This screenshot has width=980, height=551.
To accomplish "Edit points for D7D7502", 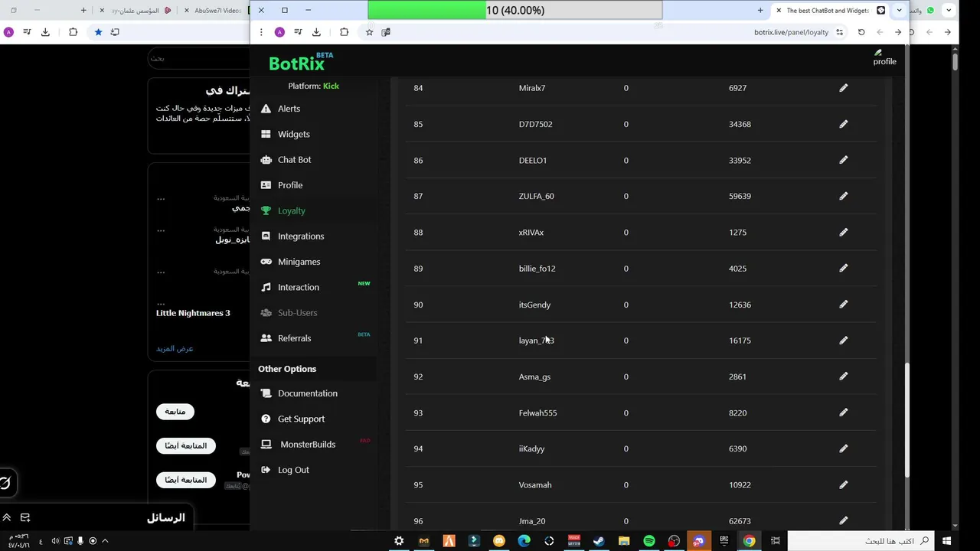I will click(843, 124).
